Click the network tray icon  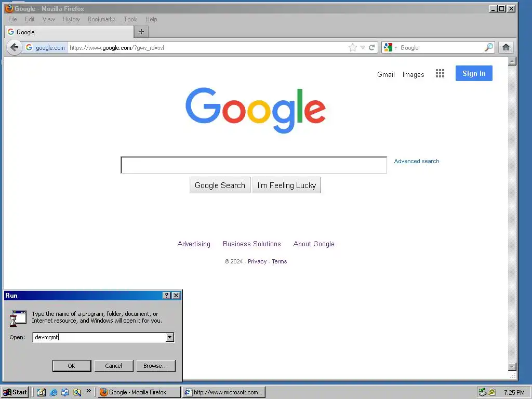click(x=482, y=392)
